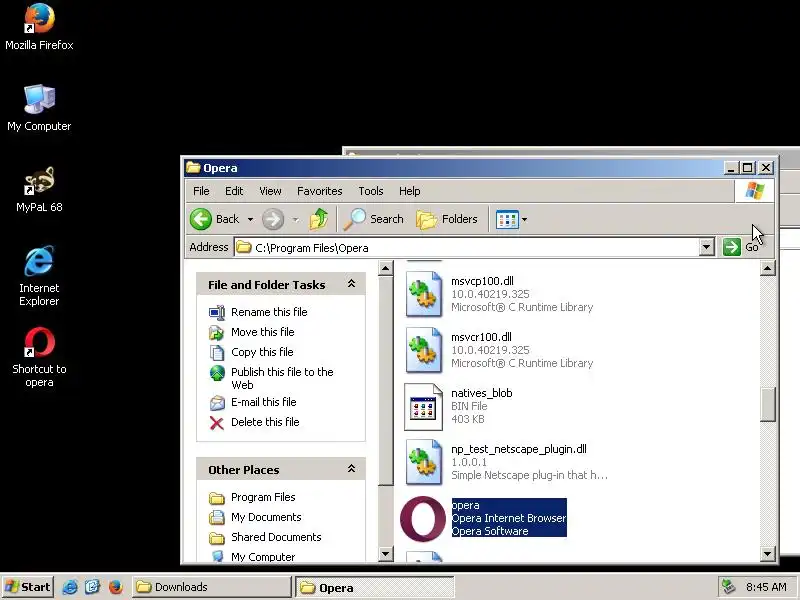Go up one folder level

pos(319,219)
